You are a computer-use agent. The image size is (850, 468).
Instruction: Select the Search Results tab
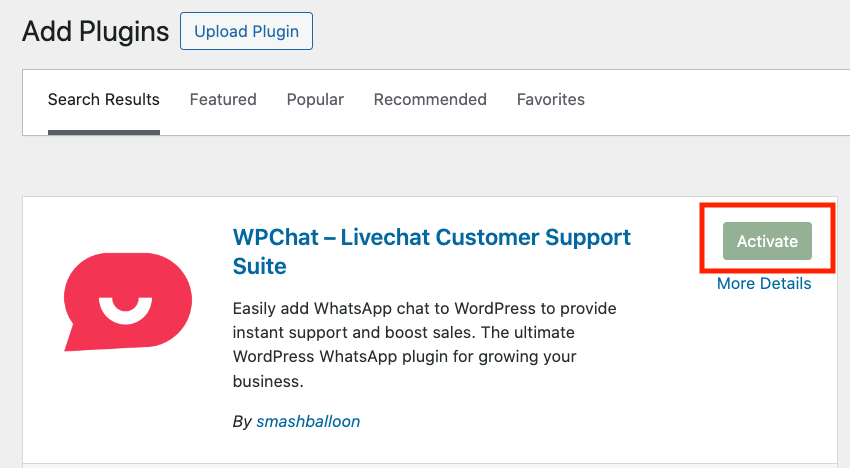point(104,100)
